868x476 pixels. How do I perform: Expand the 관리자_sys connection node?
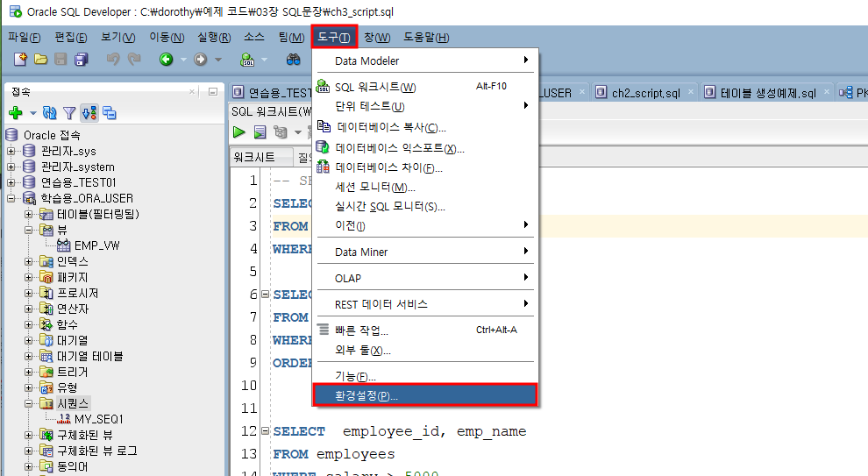11,151
